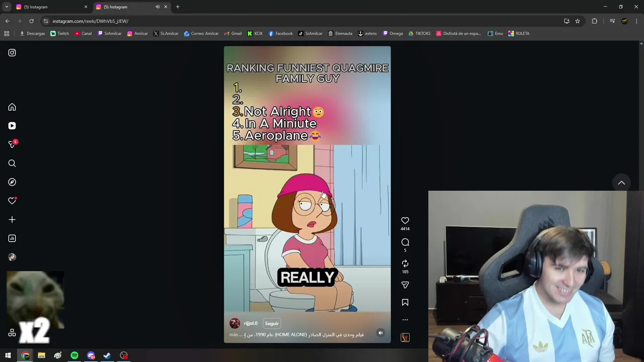The height and width of the screenshot is (362, 644).
Task: Open Discord from the taskbar
Action: pyautogui.click(x=91, y=356)
